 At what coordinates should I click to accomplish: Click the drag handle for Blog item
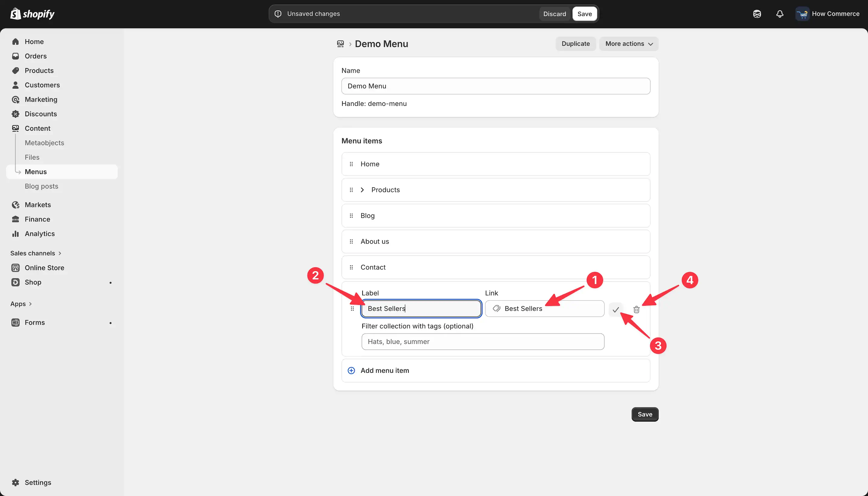[351, 216]
